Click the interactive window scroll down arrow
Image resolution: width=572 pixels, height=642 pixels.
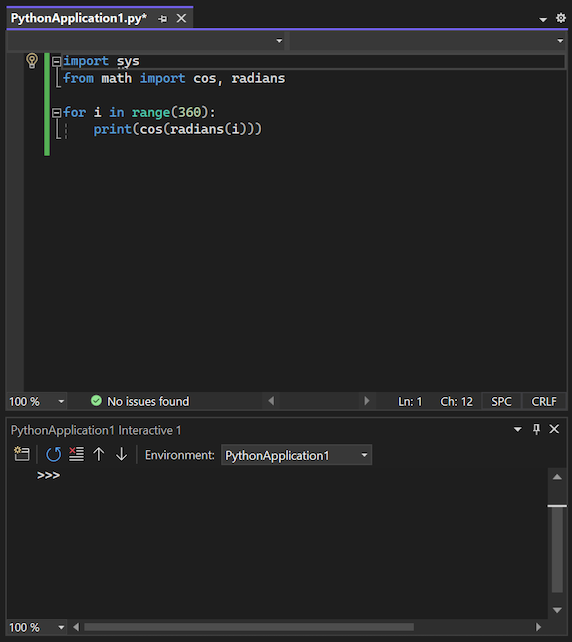(557, 610)
